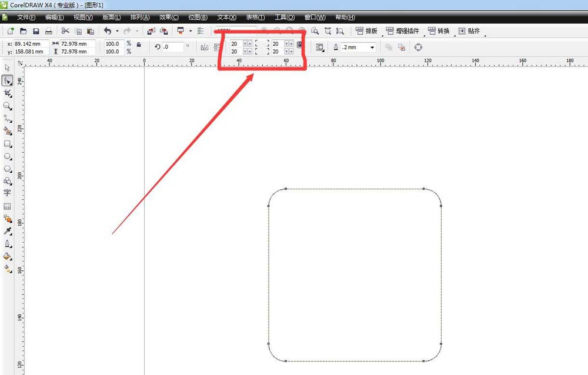Select the Basic Shapes tool
The height and width of the screenshot is (375, 588).
click(7, 181)
